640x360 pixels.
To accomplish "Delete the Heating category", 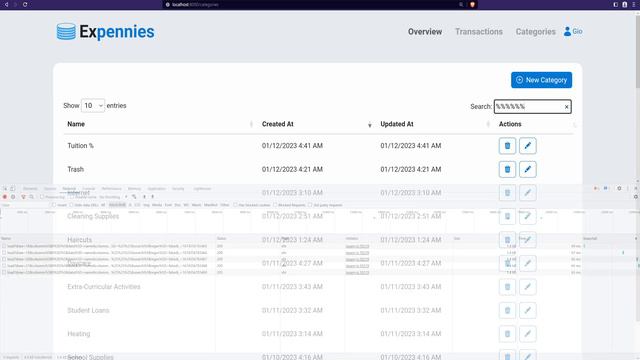I will tap(507, 334).
